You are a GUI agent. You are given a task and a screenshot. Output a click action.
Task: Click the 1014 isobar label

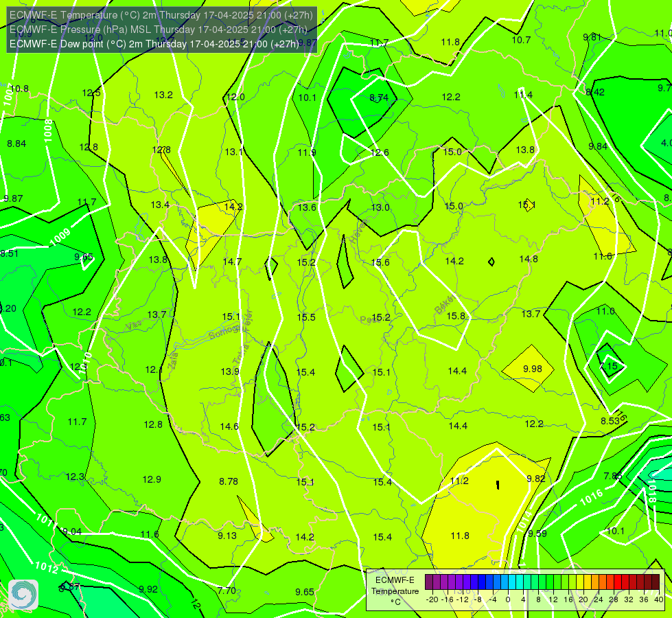(x=524, y=521)
